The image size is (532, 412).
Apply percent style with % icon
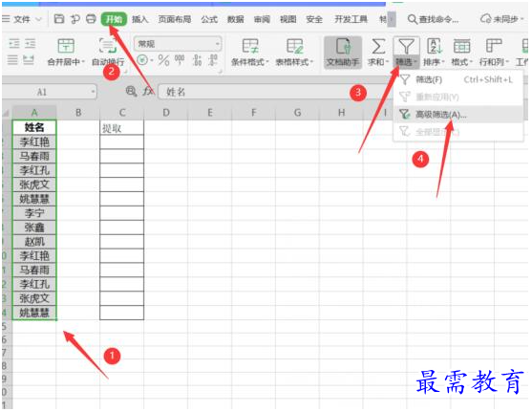[163, 60]
